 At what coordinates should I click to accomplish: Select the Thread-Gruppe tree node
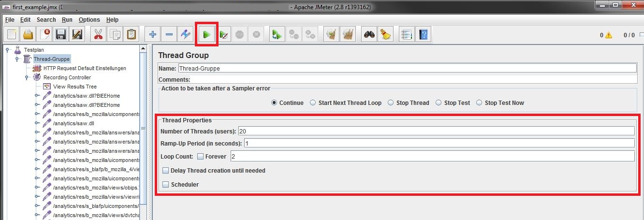(51, 59)
